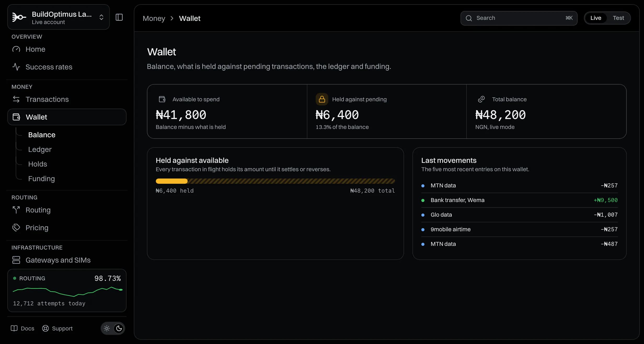This screenshot has height=344, width=644.
Task: Open the Bank transfer, Wema entry
Action: tap(519, 200)
